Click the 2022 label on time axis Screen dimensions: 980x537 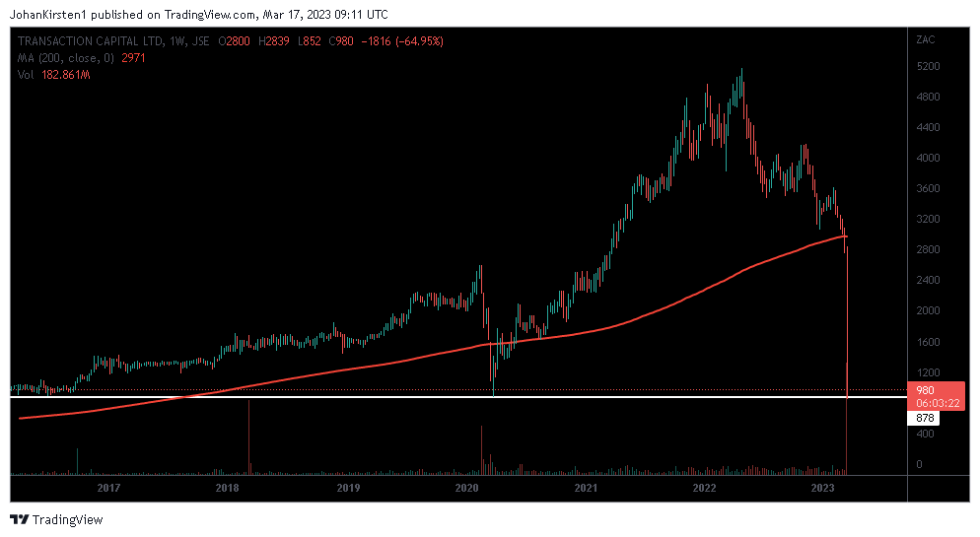704,488
